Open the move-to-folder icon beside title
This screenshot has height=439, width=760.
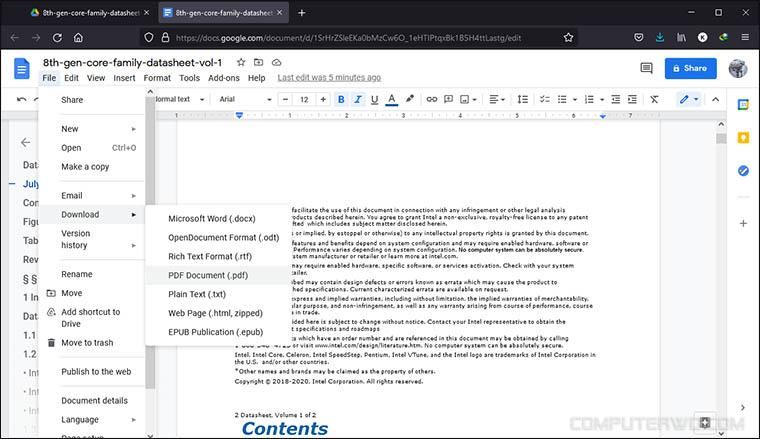tap(258, 62)
